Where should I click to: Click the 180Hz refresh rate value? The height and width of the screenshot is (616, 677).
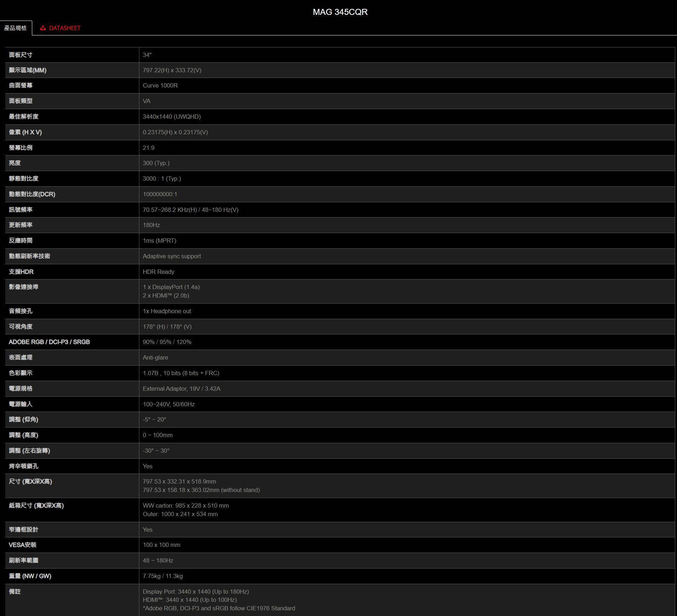[x=151, y=225]
